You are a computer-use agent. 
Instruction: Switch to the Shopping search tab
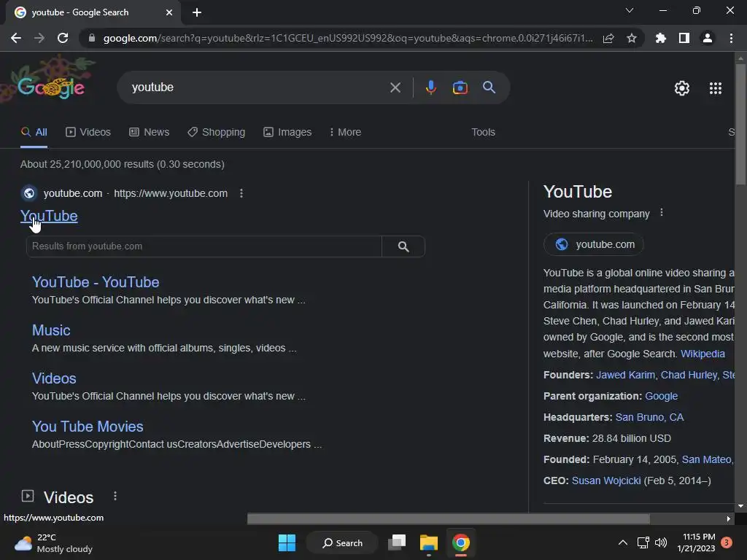(x=216, y=132)
